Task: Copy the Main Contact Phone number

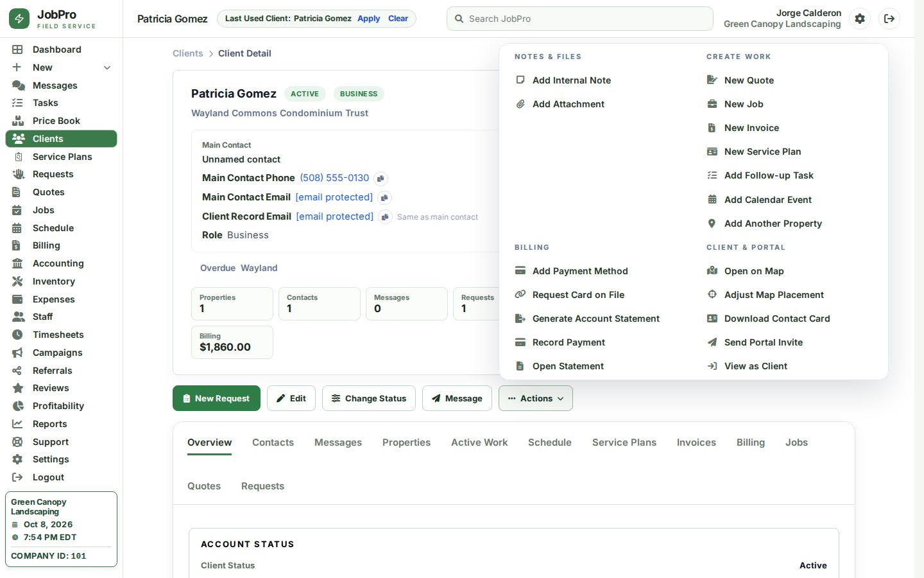Action: coord(381,179)
